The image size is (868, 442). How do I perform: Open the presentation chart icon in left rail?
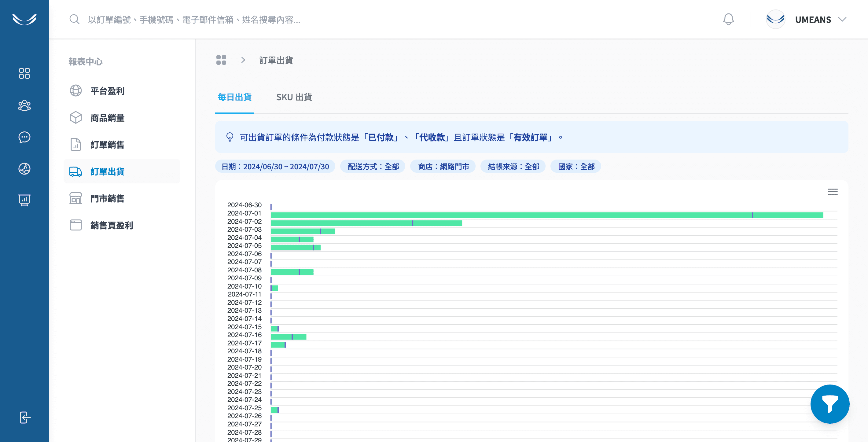(x=24, y=200)
